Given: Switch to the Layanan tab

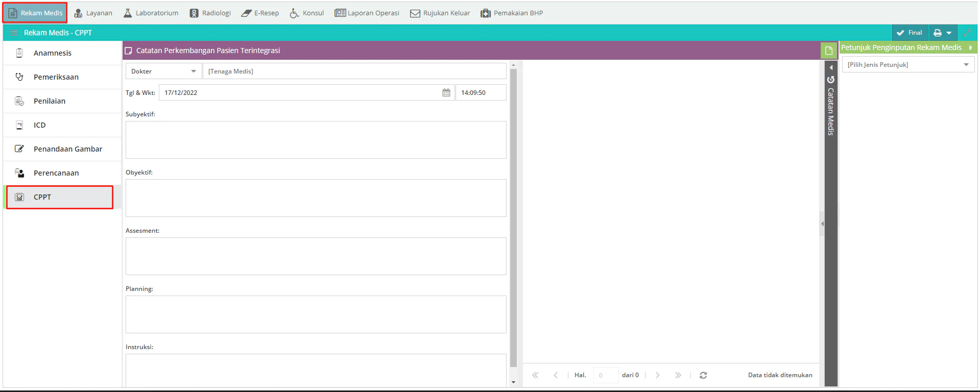Looking at the screenshot, I should click(x=93, y=13).
